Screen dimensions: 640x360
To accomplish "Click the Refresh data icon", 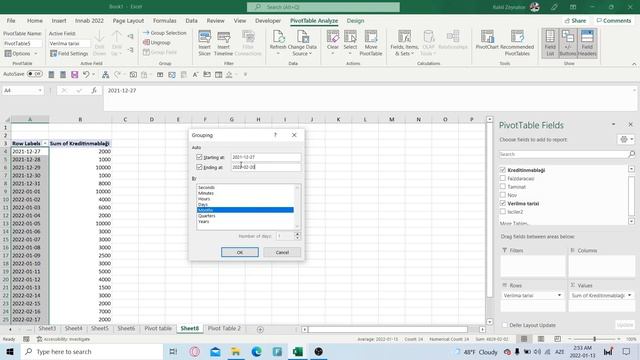I will tap(278, 42).
